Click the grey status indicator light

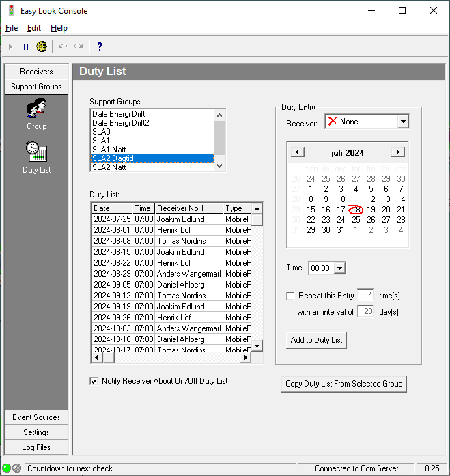point(16,468)
